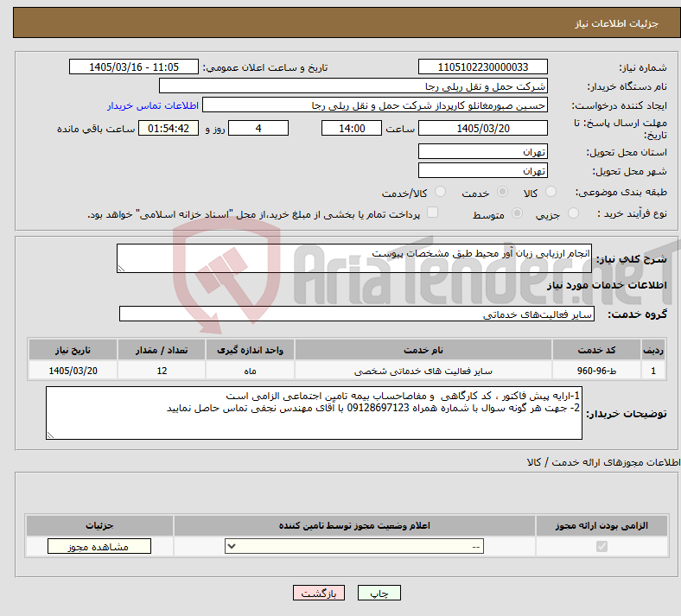This screenshot has height=616, width=681.
Task: Click the delivery province تهران field
Action: pos(482,151)
